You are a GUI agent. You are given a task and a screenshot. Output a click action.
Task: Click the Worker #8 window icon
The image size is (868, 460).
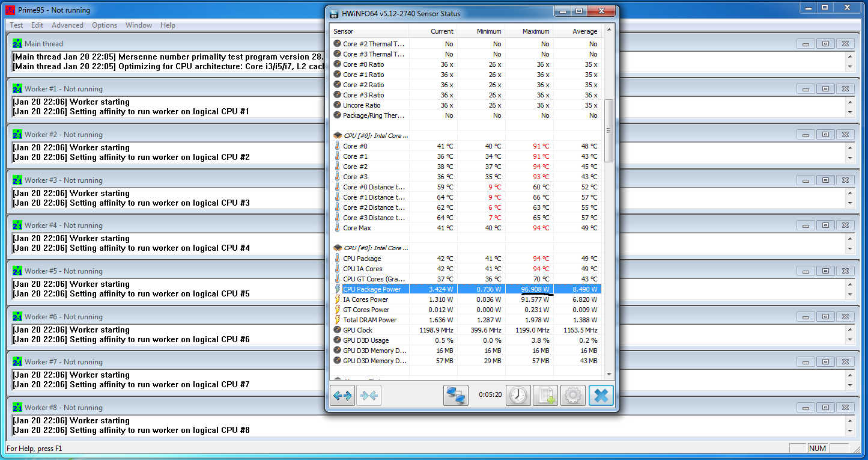pos(17,408)
